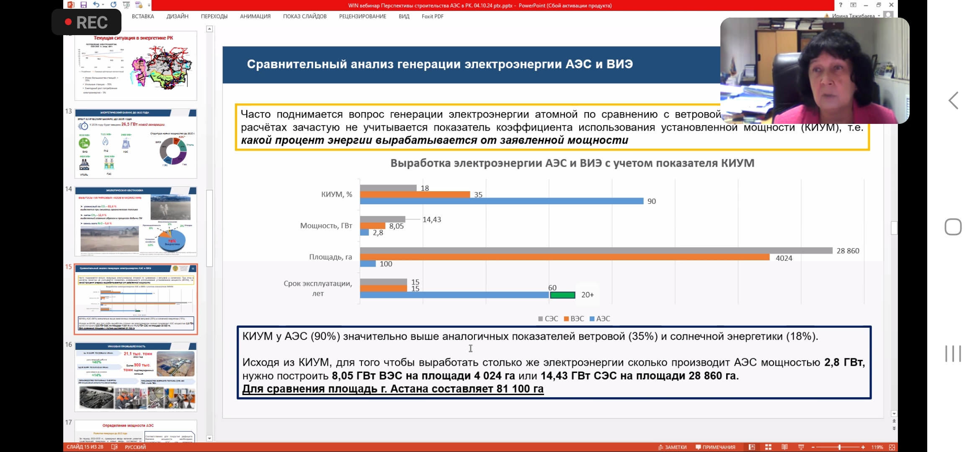Click the grey СЭС bar labeled 28 860

click(x=596, y=251)
